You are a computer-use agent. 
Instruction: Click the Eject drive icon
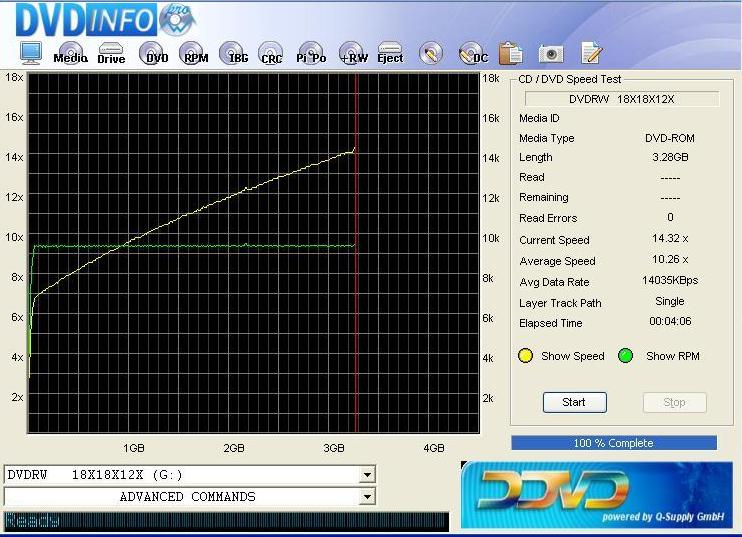click(390, 53)
